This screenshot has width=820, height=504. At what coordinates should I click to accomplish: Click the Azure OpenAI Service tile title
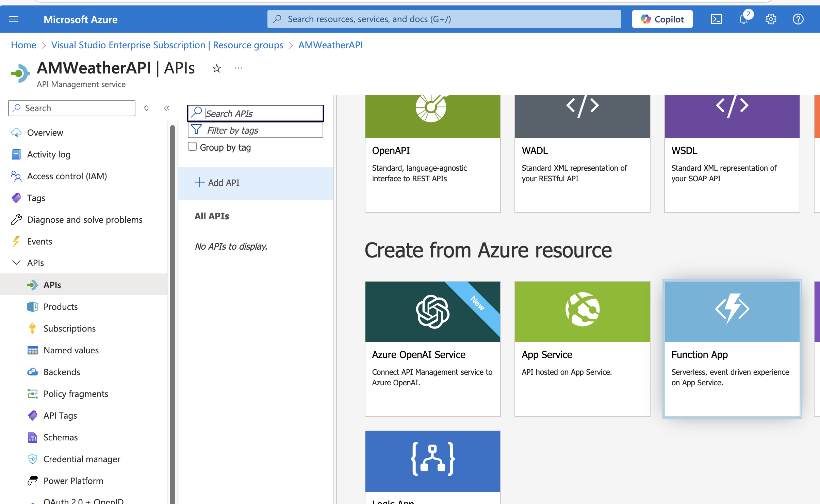419,355
